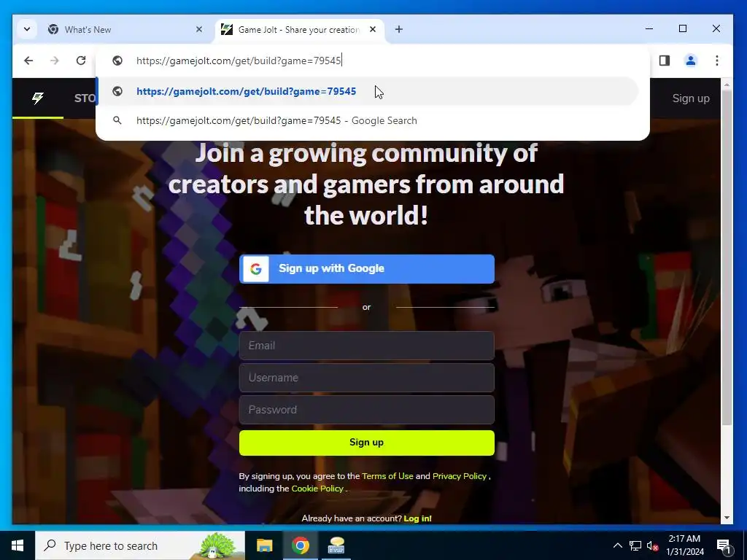Open the Chrome tab search dropdown
Screen dimensions: 747x560
[x=27, y=29]
